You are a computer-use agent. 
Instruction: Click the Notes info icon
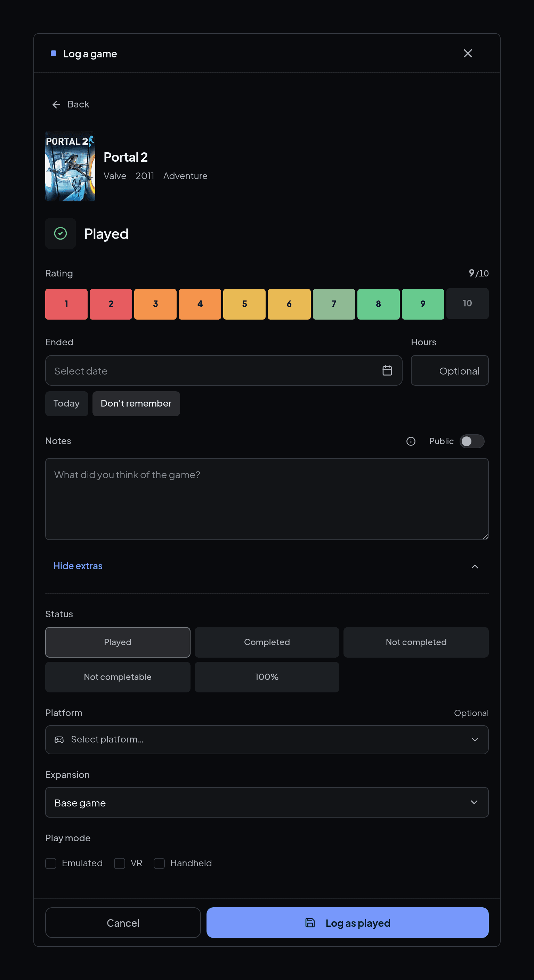pos(411,441)
